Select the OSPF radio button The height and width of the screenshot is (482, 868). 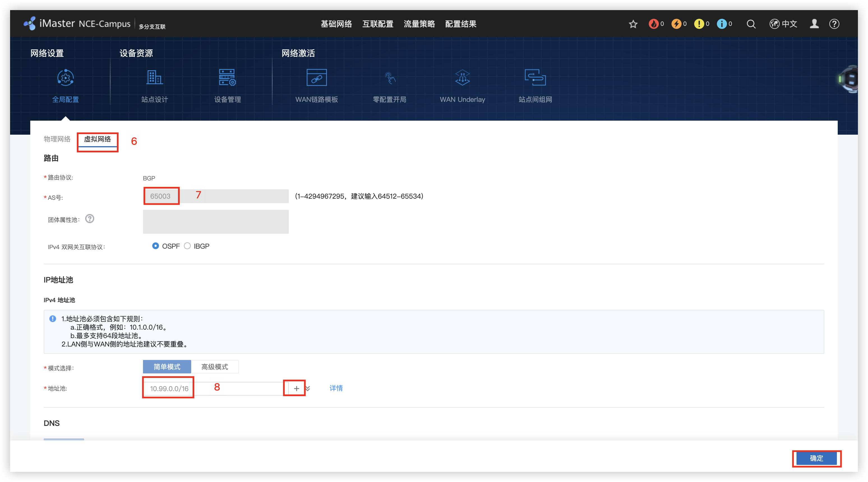tap(155, 246)
